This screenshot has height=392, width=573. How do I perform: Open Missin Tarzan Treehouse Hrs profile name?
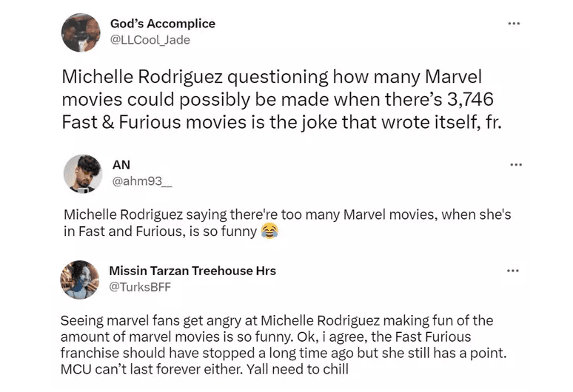point(192,271)
